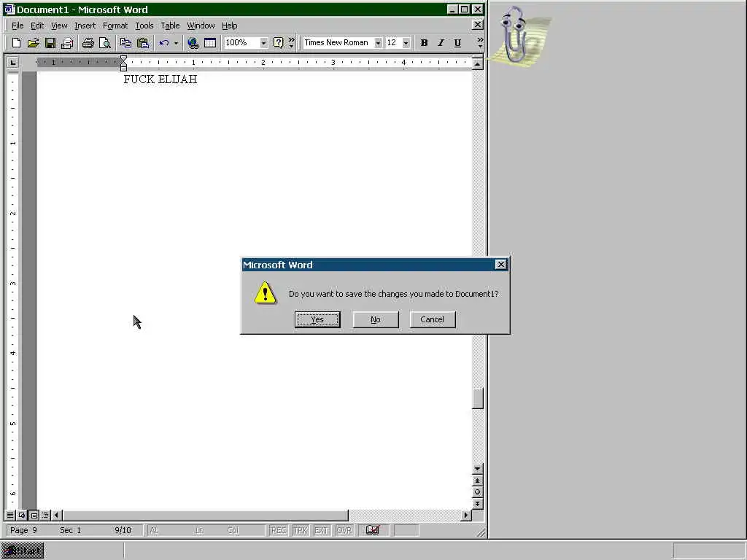The height and width of the screenshot is (560, 747).
Task: Expand the Undo history dropdown arrow
Action: (176, 43)
